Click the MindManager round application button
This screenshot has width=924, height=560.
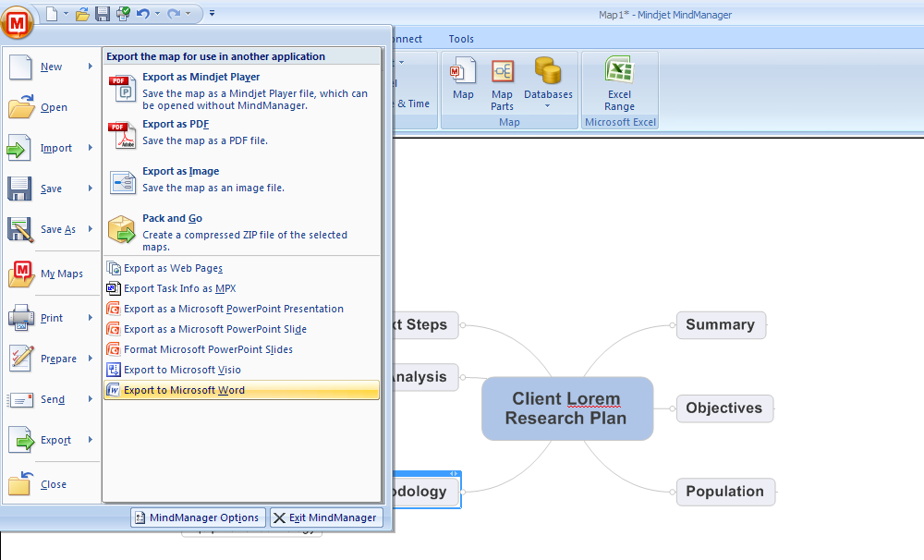point(17,22)
